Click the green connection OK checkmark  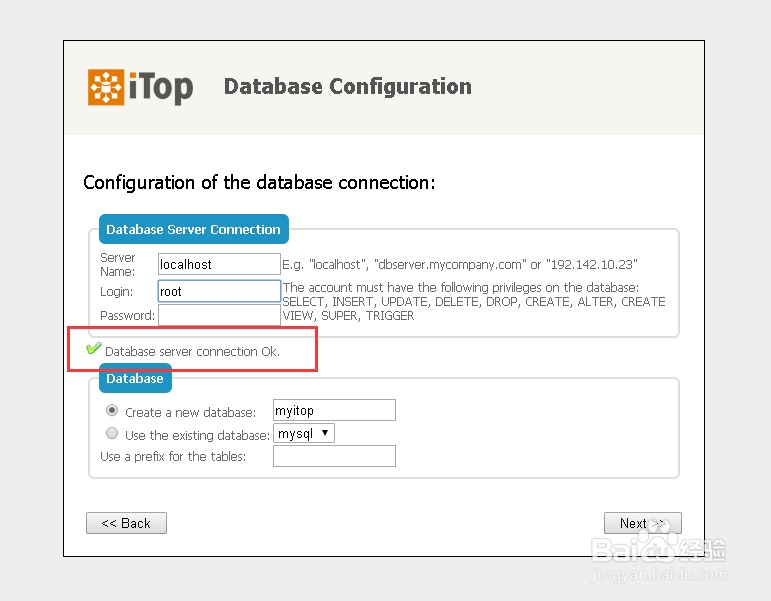[94, 349]
